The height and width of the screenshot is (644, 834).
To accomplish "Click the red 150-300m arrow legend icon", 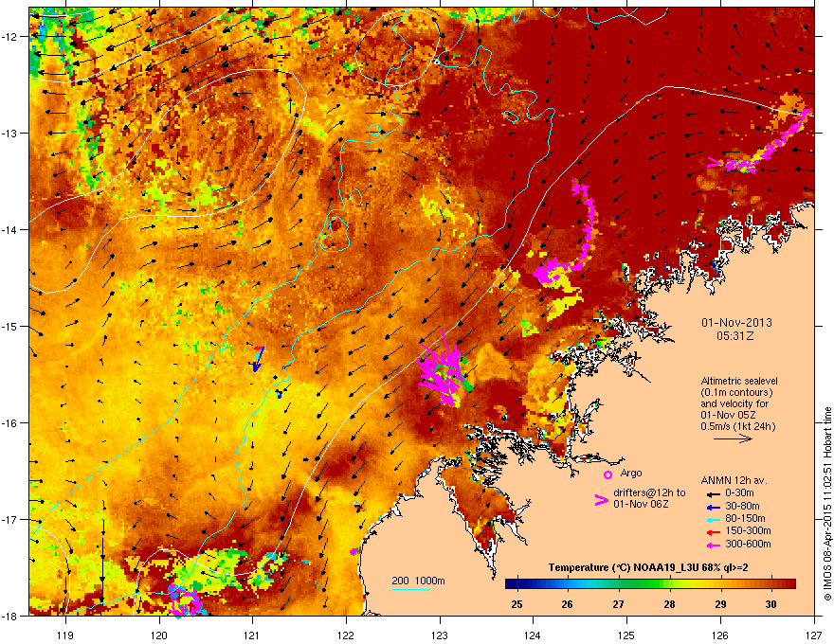I will [714, 531].
